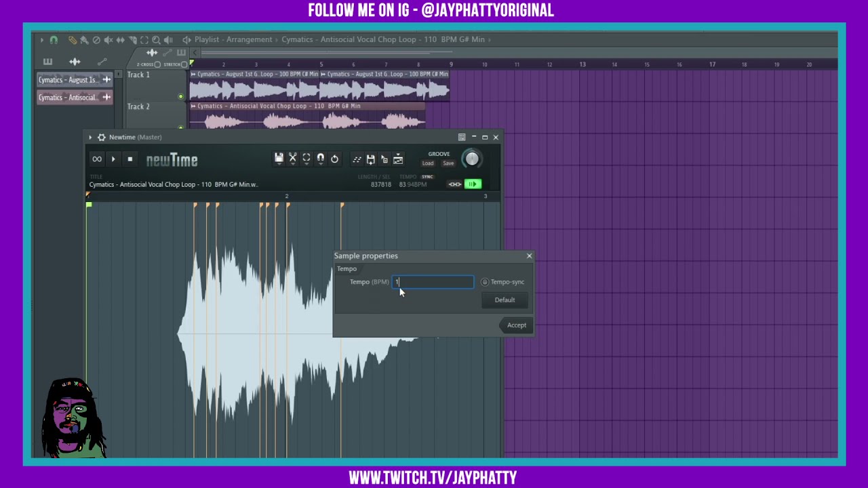Click the Newtime straighten markers icon
868x488 pixels.
[x=357, y=159]
